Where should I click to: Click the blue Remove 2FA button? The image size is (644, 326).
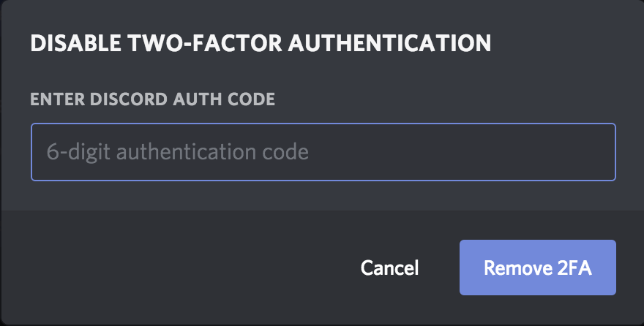(x=538, y=268)
